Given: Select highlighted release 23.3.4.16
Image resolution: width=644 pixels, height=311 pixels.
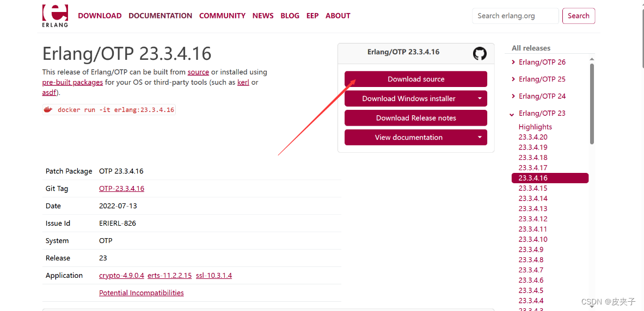Looking at the screenshot, I should tap(550, 178).
